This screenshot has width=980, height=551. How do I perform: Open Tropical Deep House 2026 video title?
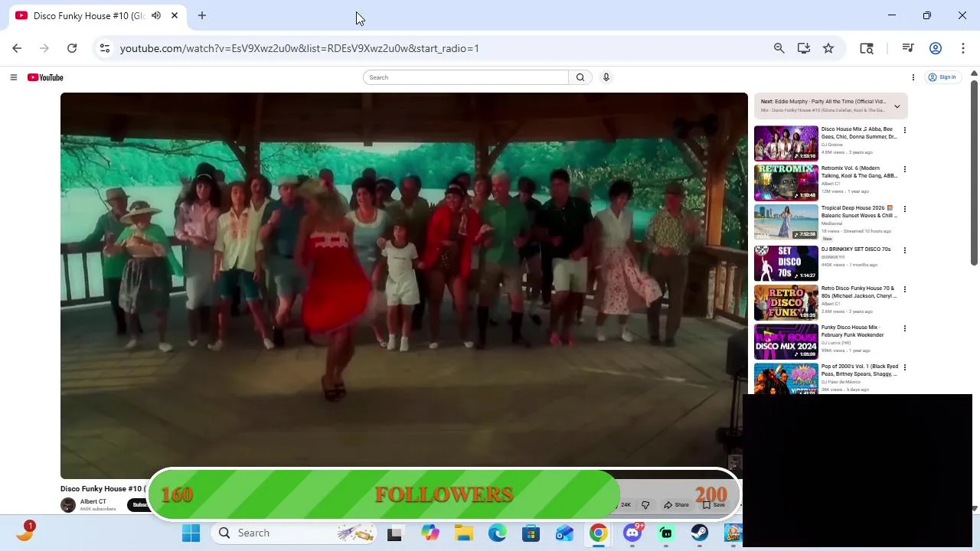tap(859, 212)
